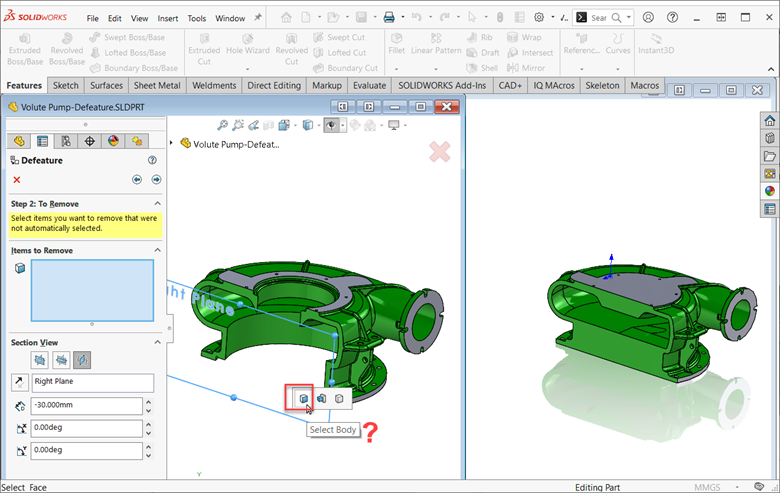Choose the third selection filter icon
780x493 pixels.
pos(339,398)
